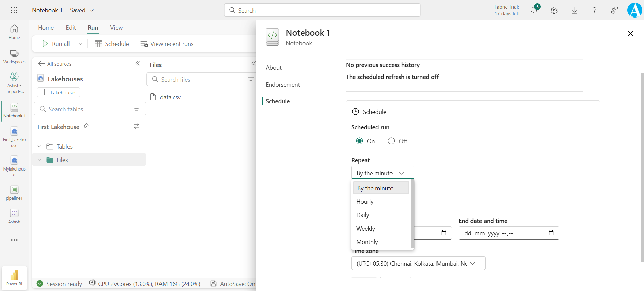Open the notifications bell
The height and width of the screenshot is (291, 644).
pos(534,10)
